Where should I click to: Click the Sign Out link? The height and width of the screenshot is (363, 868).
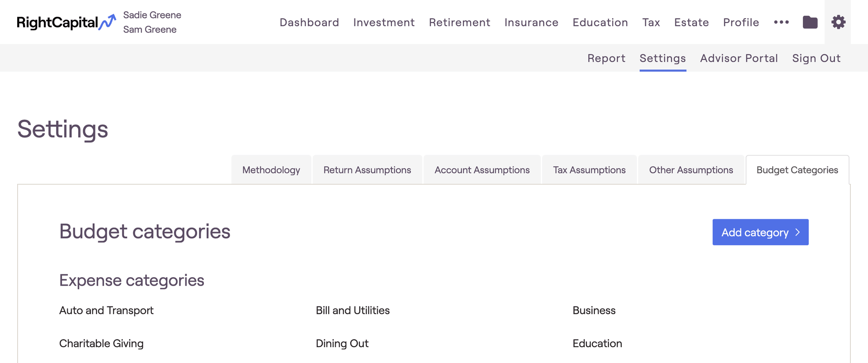pos(816,58)
